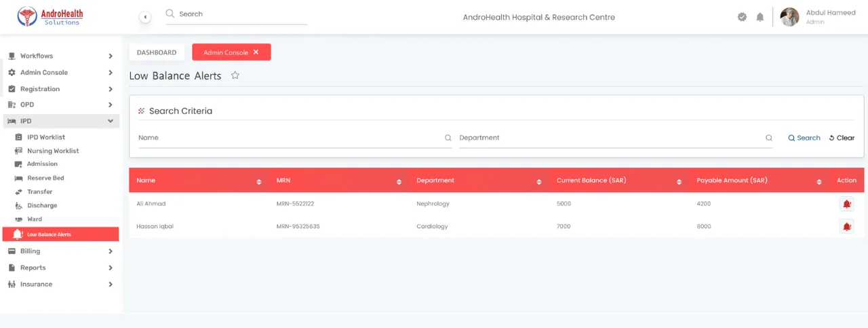This screenshot has width=868, height=328.
Task: Click the Registration checkbox icon
Action: 12,89
